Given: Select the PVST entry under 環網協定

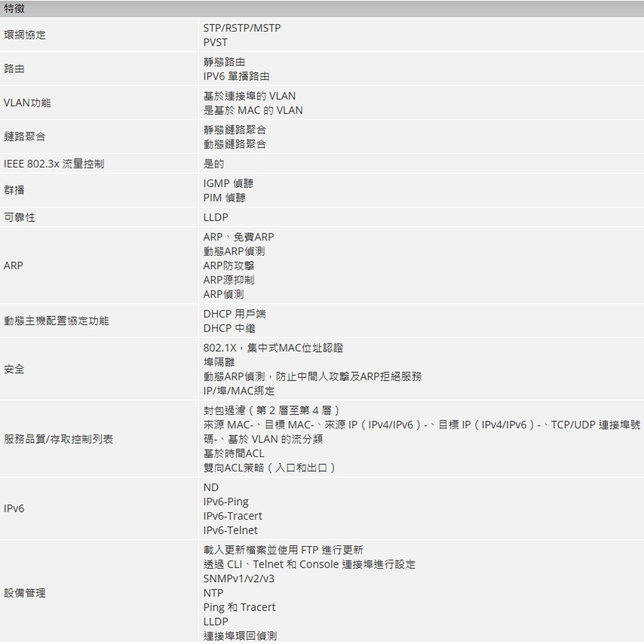Looking at the screenshot, I should coord(214,42).
